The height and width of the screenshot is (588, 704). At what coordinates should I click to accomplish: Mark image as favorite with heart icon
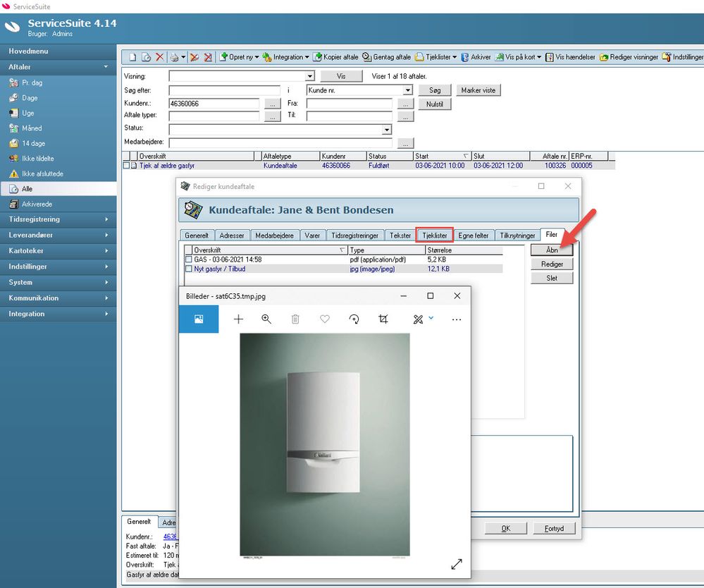click(x=325, y=319)
